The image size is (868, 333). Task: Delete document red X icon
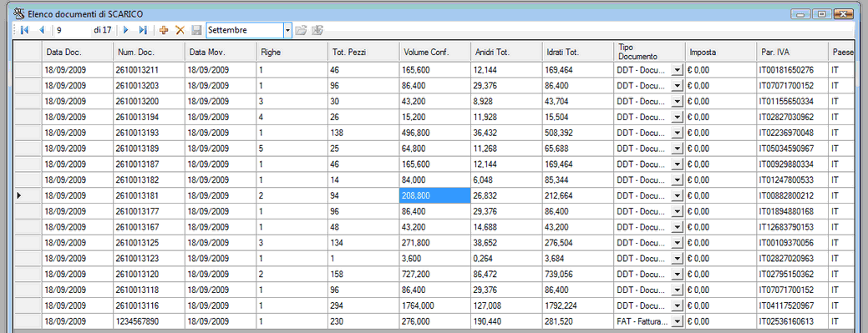pyautogui.click(x=180, y=30)
